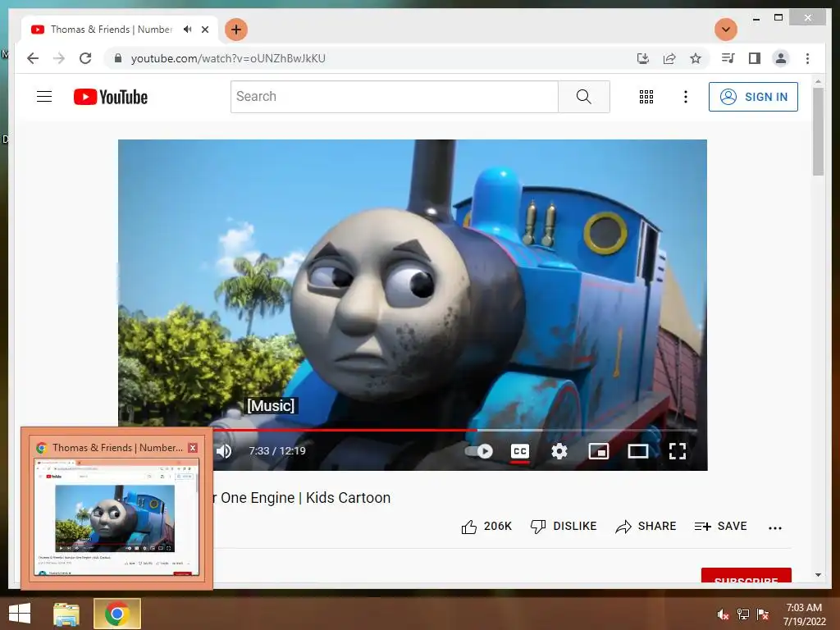Share this page from the address bar

click(x=669, y=58)
